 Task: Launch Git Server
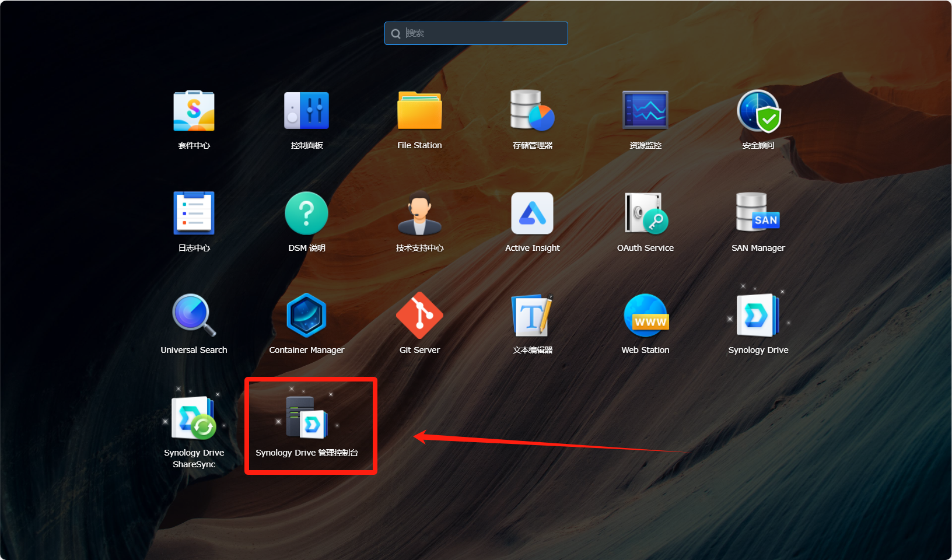[x=419, y=316]
